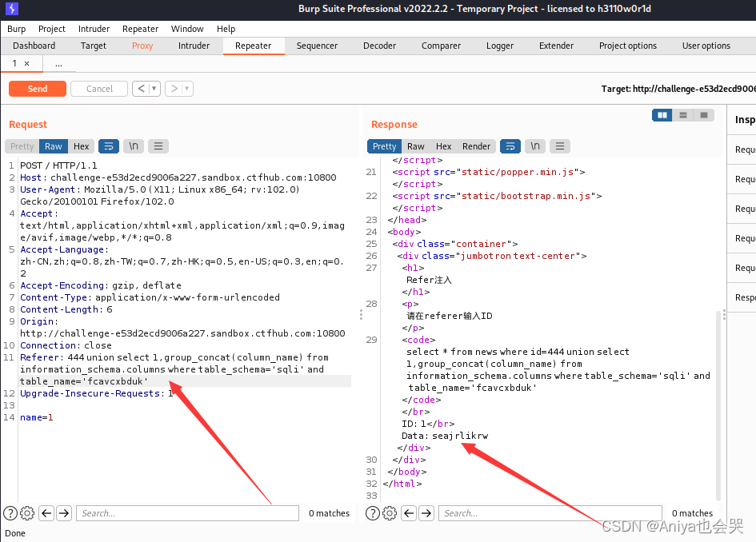Screen dimensions: 756x542
Task: Close Repeater tab 1
Action: coord(27,64)
